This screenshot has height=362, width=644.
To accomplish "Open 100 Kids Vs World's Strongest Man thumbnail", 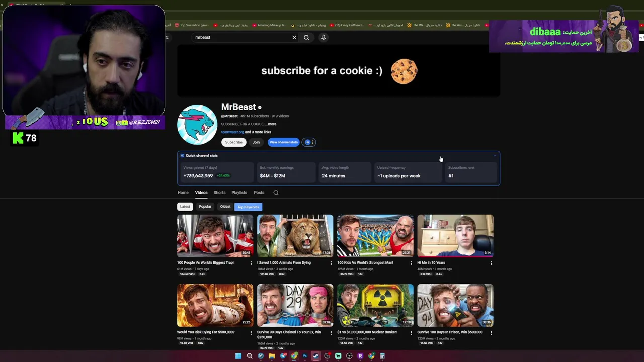I will click(375, 236).
